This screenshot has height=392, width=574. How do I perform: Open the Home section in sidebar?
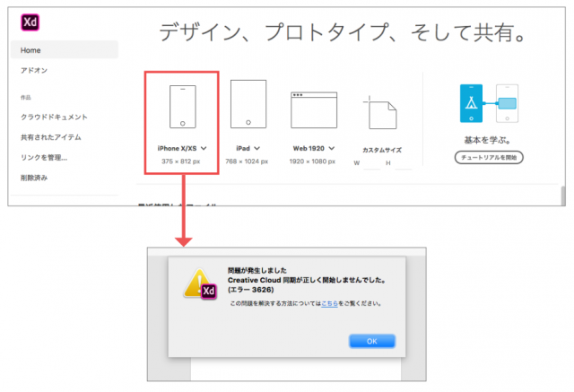(x=65, y=50)
